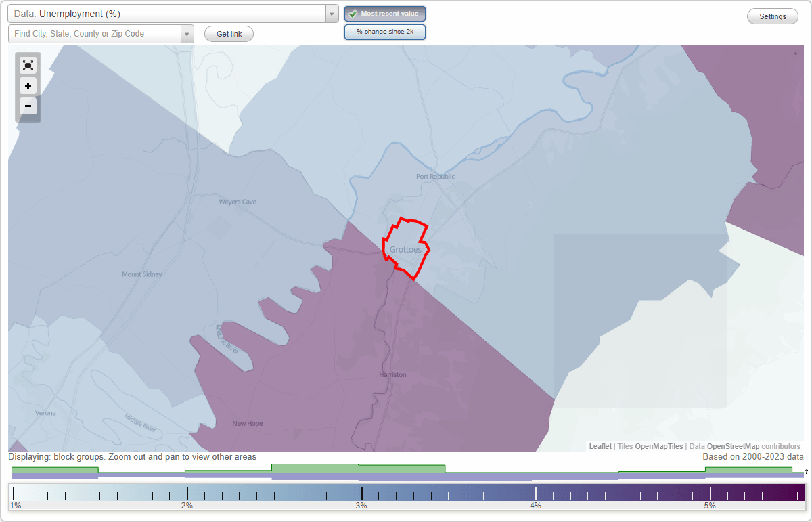Click the fit-bounds icon above the zoom controls
Viewport: 812px width, 522px height.
28,65
